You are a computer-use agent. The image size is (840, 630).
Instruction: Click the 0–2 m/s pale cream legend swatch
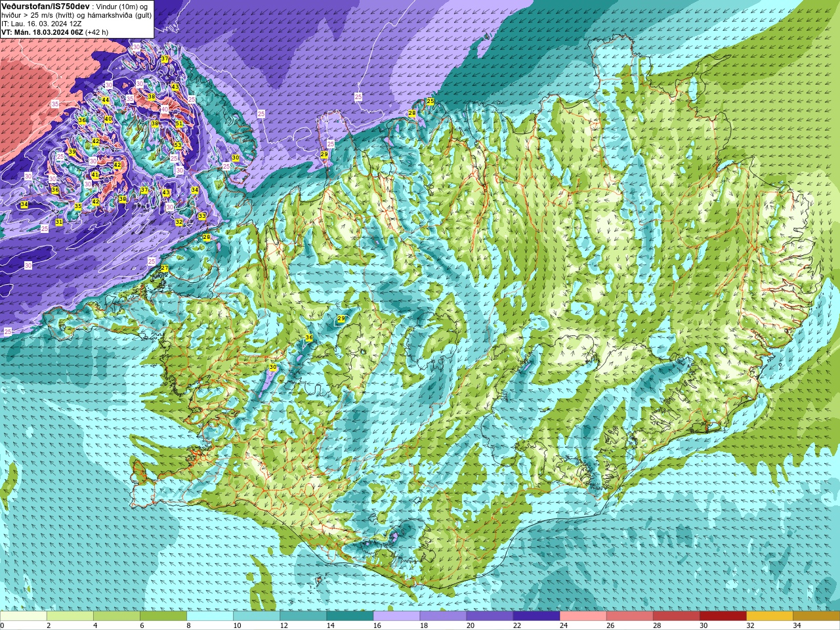click(x=24, y=616)
